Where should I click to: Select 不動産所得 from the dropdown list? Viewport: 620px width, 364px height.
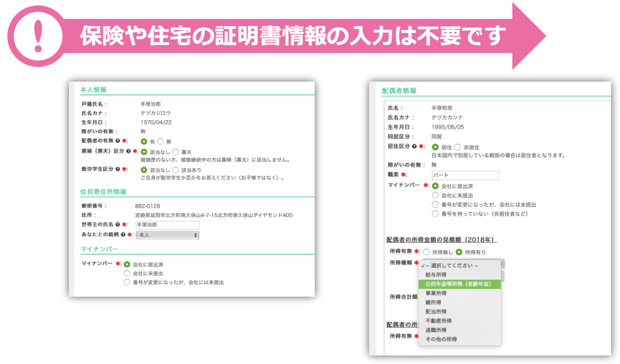tap(438, 321)
